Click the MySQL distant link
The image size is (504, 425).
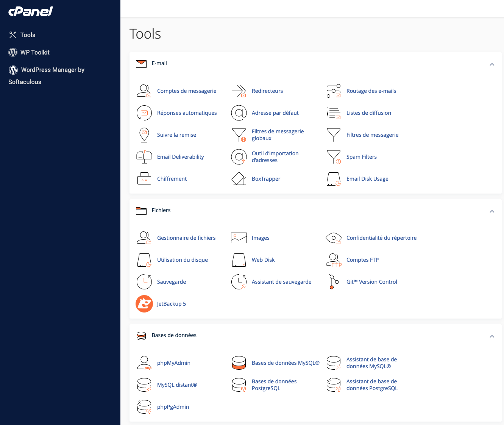[177, 385]
